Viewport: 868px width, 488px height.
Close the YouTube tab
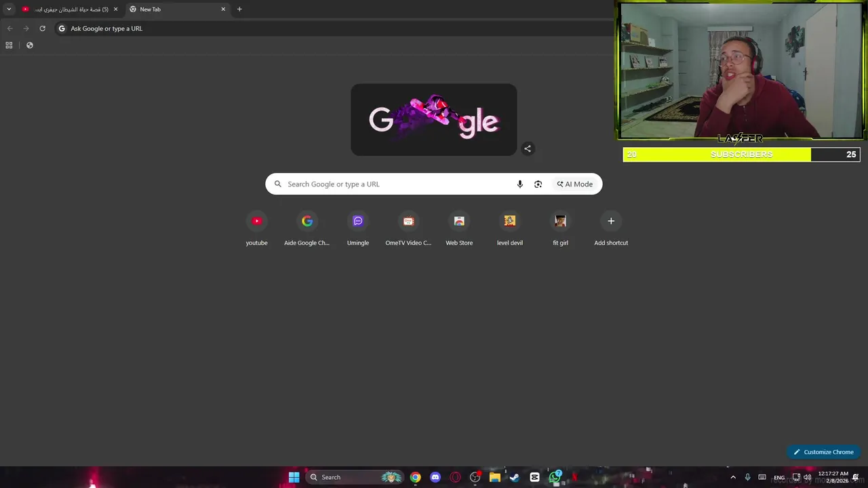(115, 9)
